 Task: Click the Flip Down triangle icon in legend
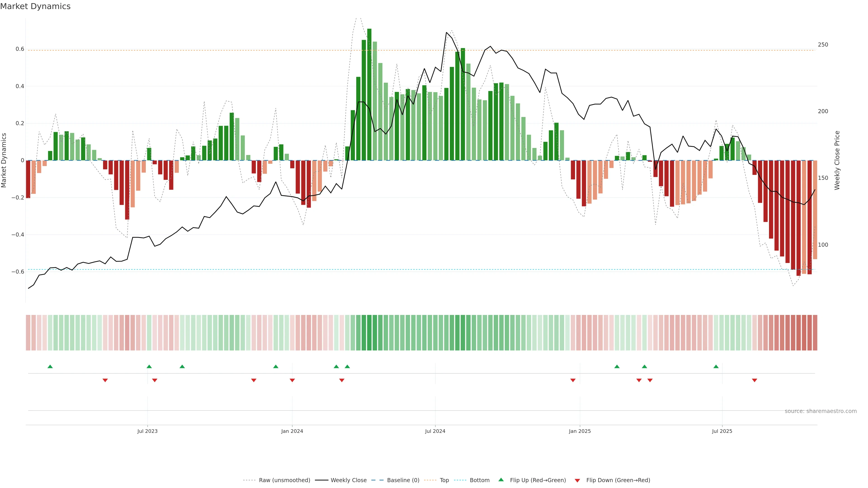pos(577,481)
